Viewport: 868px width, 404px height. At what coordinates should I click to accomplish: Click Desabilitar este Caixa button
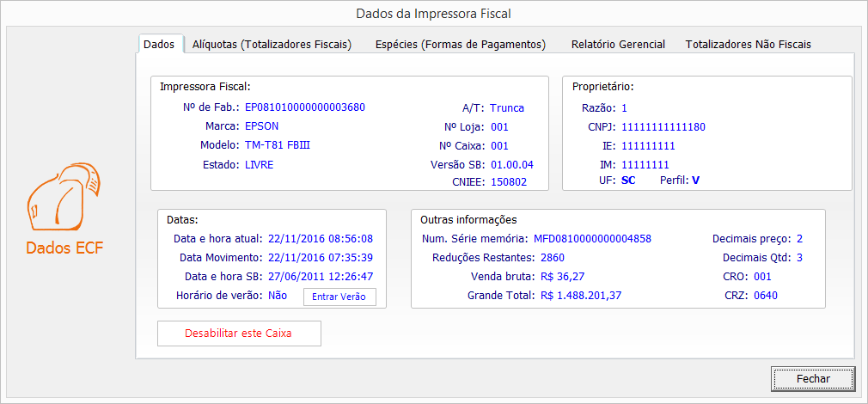pyautogui.click(x=239, y=334)
